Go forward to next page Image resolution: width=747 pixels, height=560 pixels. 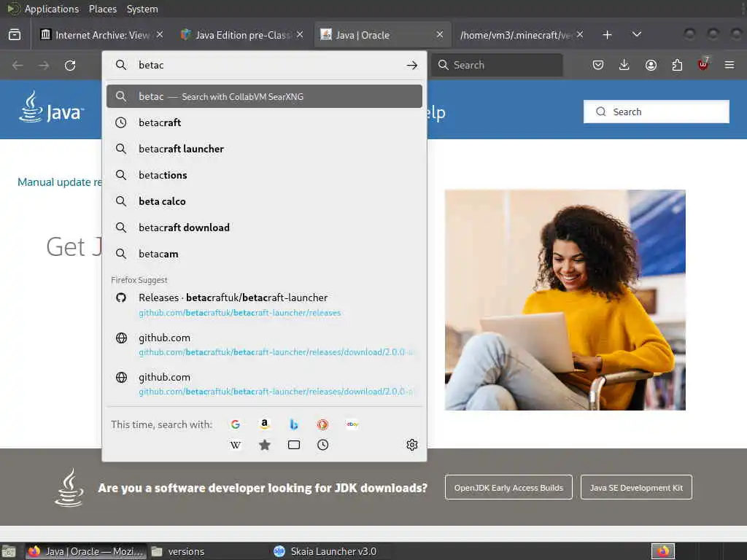click(x=44, y=65)
